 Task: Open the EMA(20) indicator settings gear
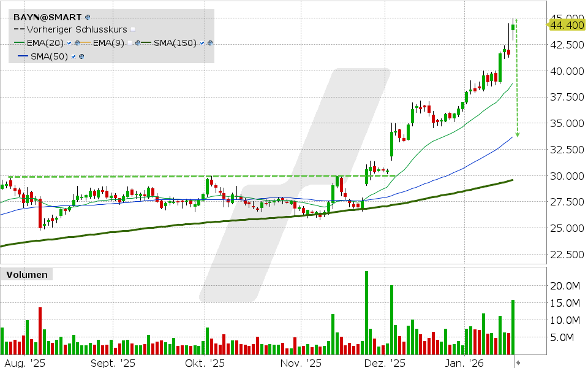(77, 42)
